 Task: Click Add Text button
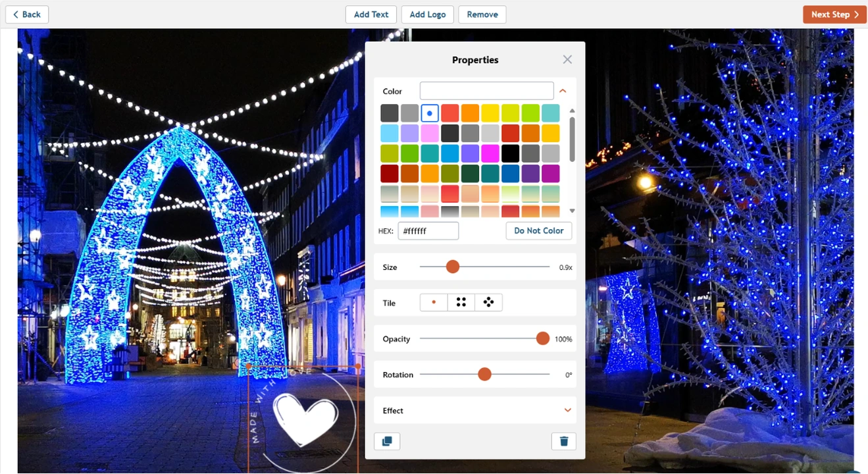(371, 14)
